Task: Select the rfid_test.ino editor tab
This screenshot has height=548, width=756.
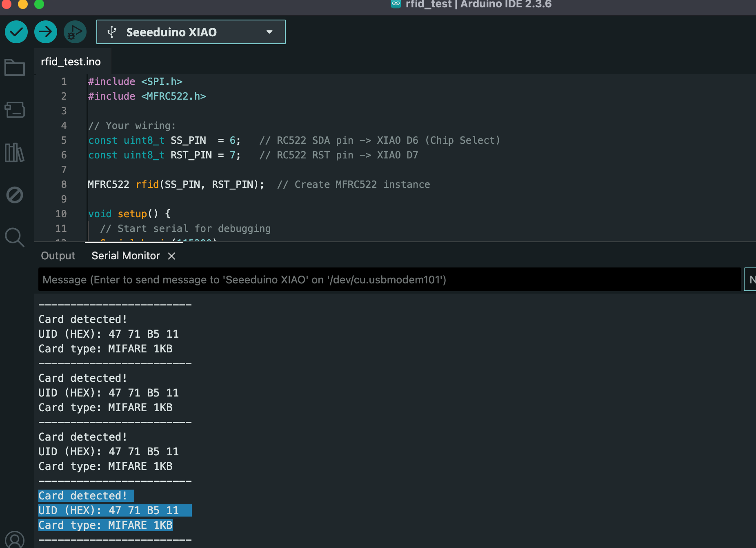Action: click(x=71, y=62)
